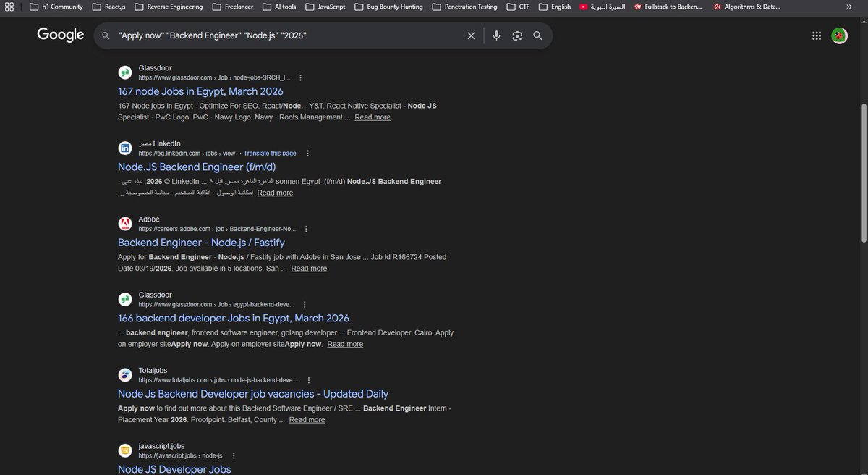The image size is (868, 475).
Task: Click the glassdoor.com node-jobs URL breadcrumb
Action: 214,77
